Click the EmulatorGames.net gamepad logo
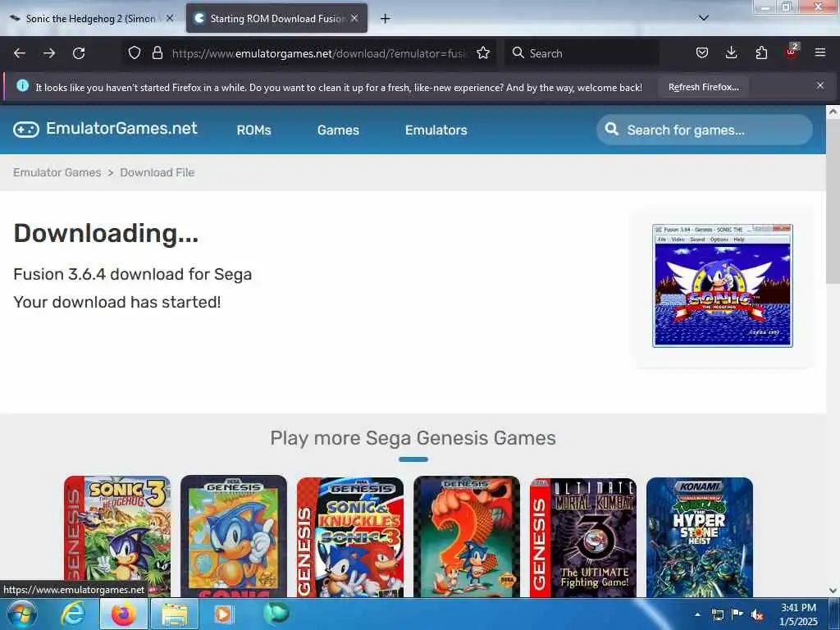The image size is (840, 630). tap(26, 130)
